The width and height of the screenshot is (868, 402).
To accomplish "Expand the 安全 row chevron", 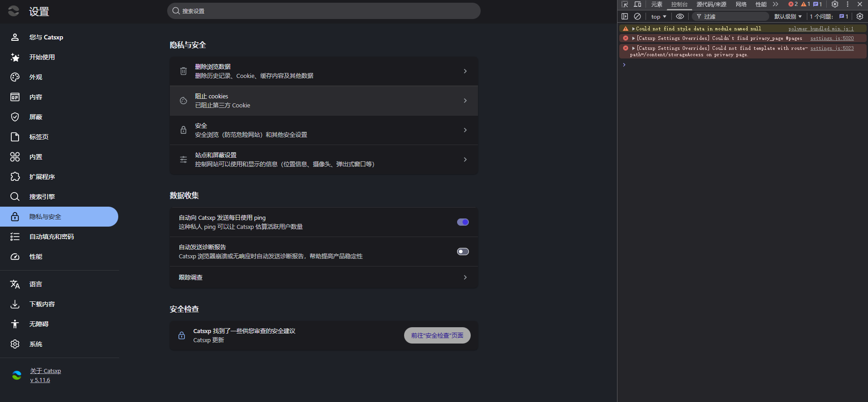I will (x=465, y=130).
